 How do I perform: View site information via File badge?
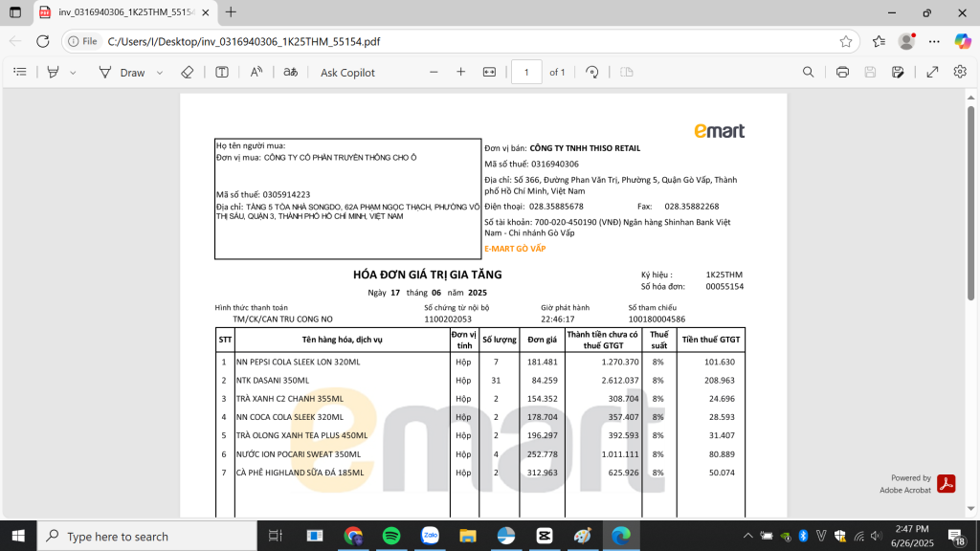[83, 41]
